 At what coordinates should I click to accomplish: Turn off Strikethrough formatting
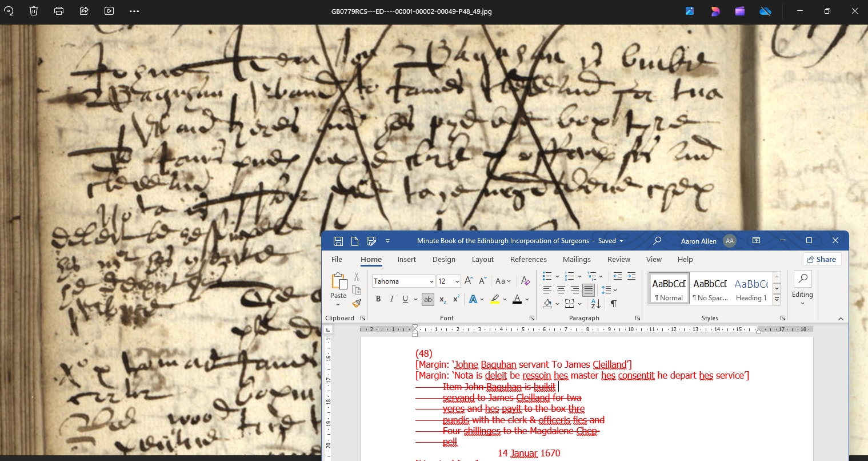coord(427,299)
